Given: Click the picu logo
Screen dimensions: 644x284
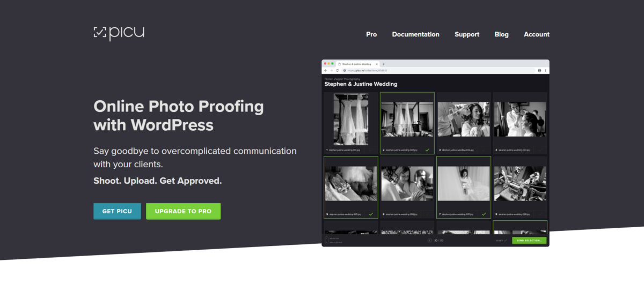Looking at the screenshot, I should (119, 33).
